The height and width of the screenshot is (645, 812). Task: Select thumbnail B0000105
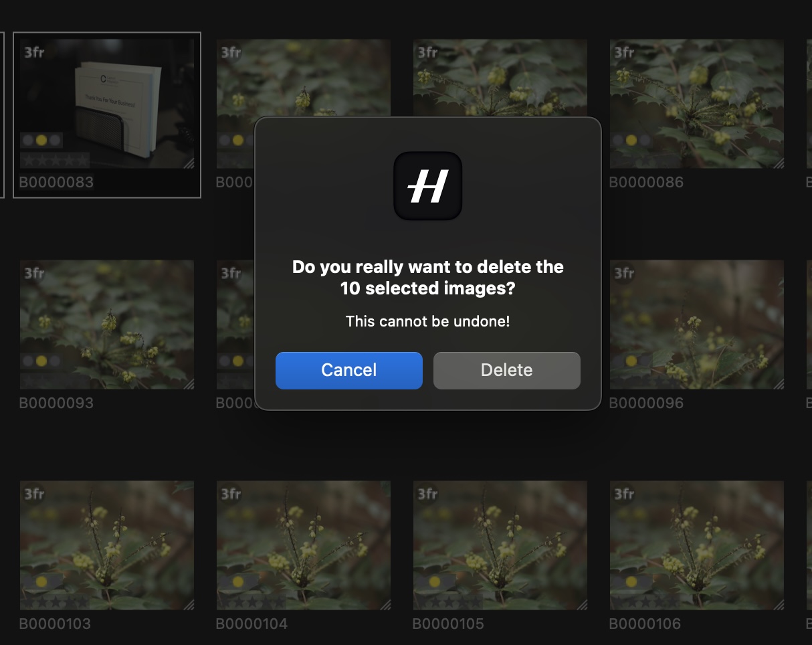pos(500,545)
